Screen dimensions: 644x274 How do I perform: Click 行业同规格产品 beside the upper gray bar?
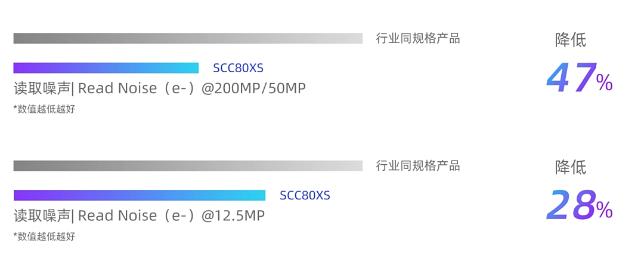pos(418,39)
